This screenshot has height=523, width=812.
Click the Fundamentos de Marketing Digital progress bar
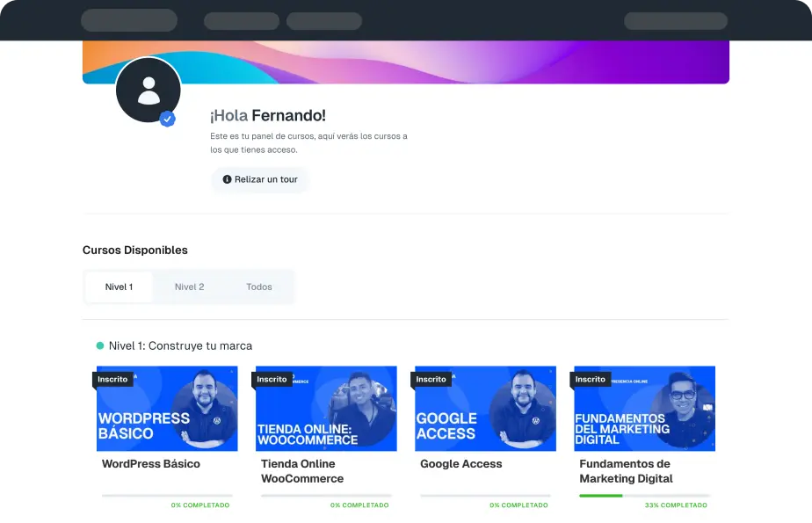645,496
